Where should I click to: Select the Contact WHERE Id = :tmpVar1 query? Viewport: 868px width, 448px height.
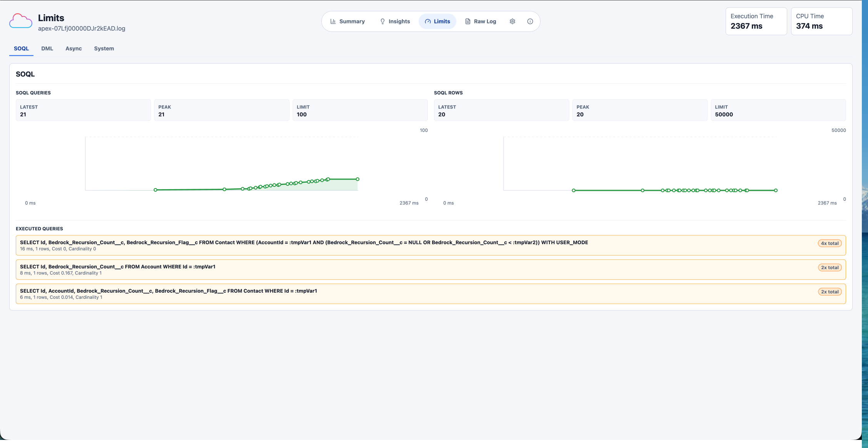click(431, 294)
